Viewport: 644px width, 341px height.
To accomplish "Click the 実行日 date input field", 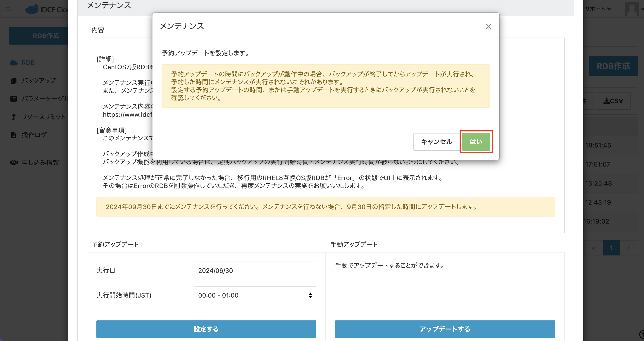I will click(255, 270).
